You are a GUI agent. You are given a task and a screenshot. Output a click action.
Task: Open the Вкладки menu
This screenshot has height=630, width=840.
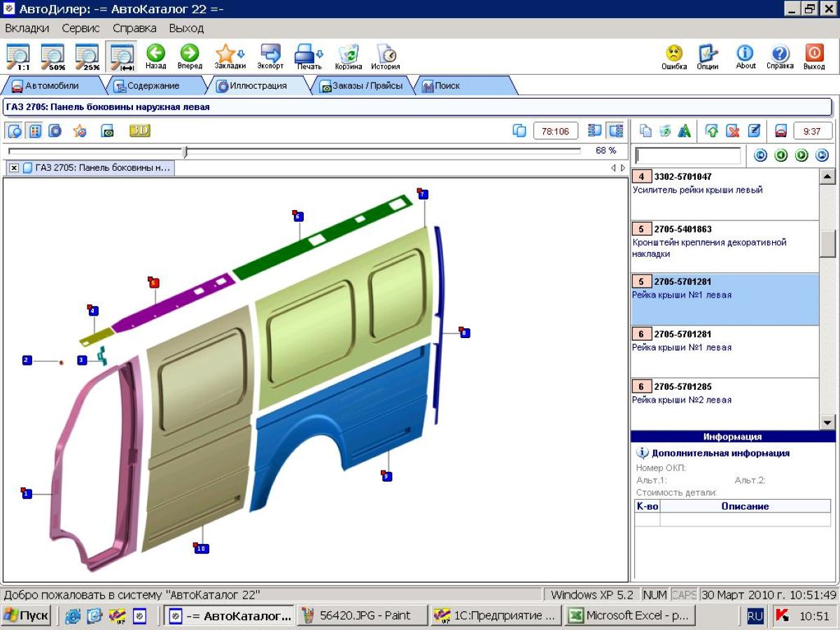click(27, 28)
